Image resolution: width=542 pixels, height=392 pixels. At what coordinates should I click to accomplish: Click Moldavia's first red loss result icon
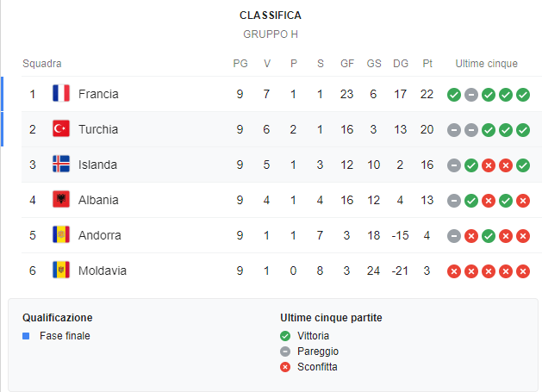coord(454,271)
